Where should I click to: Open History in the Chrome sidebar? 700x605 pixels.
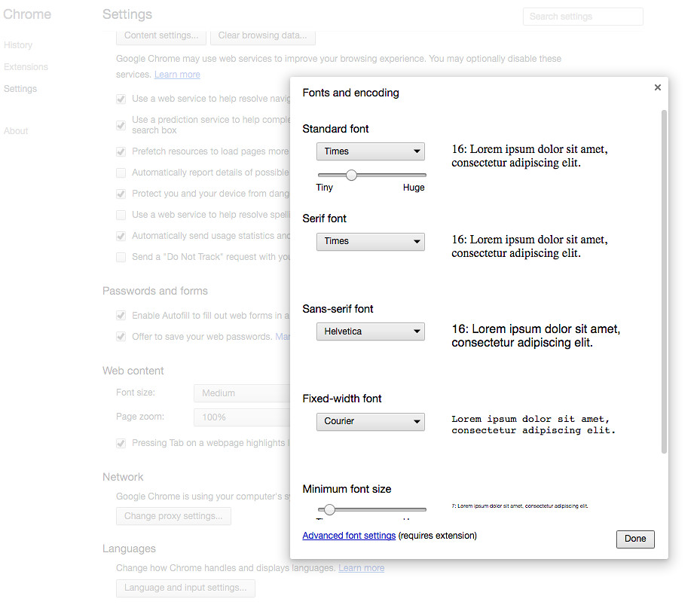[18, 45]
